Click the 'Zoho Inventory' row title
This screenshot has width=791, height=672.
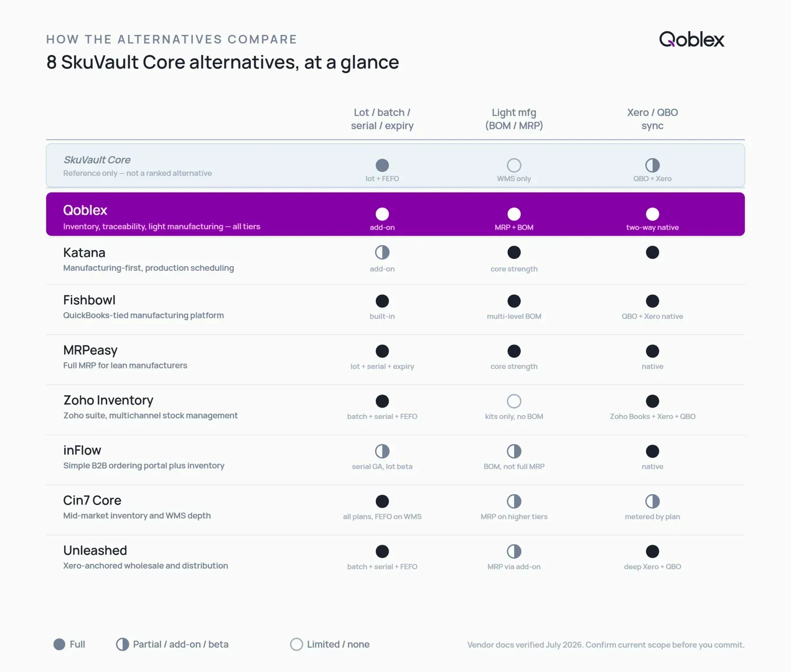108,400
